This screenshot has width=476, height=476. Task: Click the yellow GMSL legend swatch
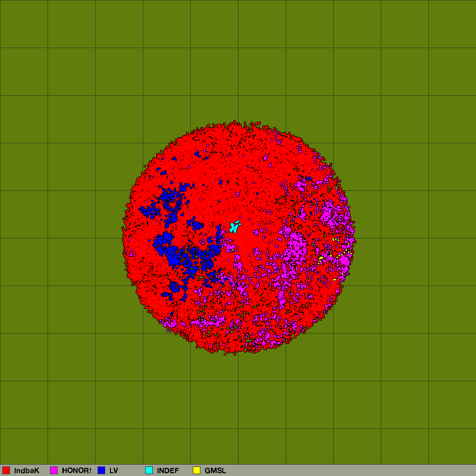(197, 470)
